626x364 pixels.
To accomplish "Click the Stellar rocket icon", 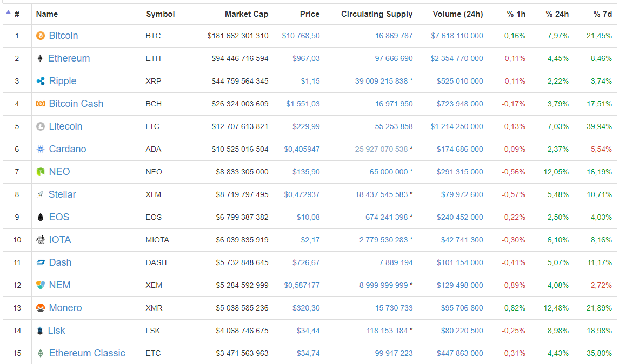I will pyautogui.click(x=41, y=194).
